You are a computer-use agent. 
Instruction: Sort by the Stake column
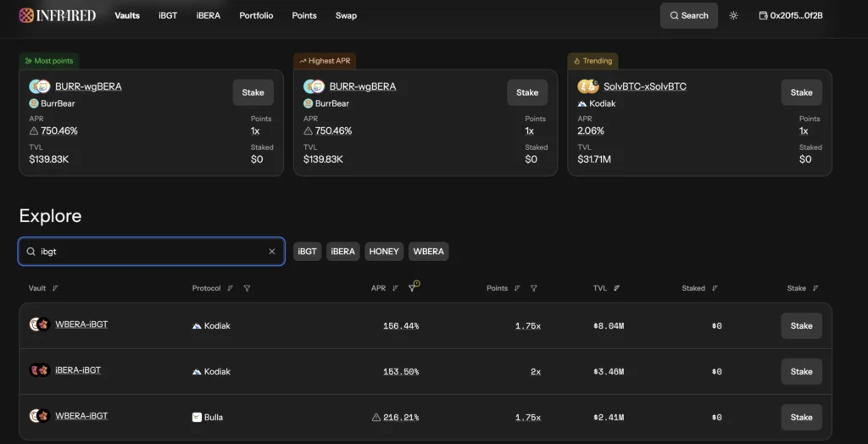click(815, 288)
